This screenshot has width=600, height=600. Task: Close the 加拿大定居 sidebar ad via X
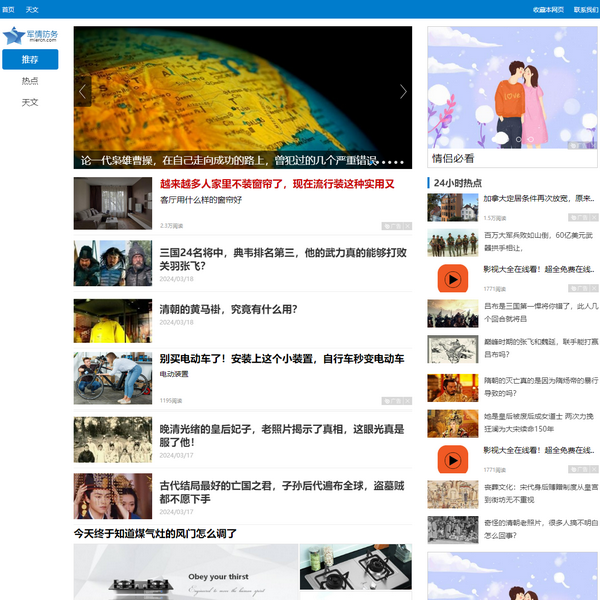(594, 217)
